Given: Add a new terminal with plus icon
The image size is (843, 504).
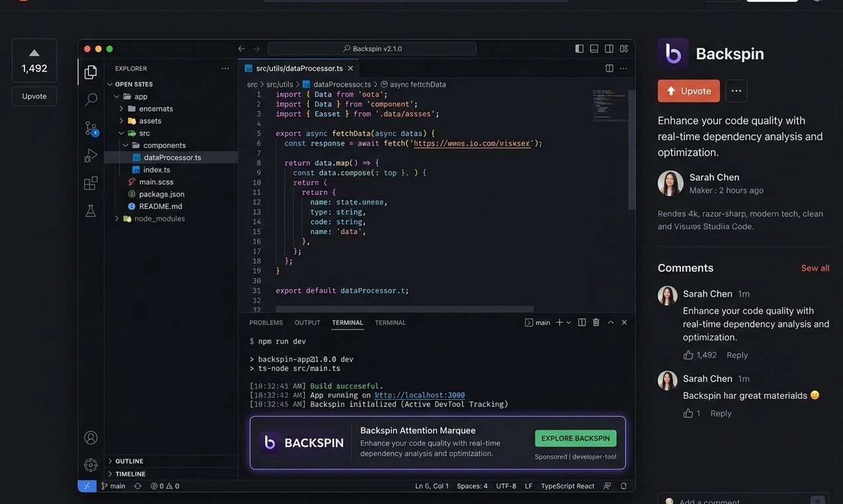Looking at the screenshot, I should click(559, 322).
